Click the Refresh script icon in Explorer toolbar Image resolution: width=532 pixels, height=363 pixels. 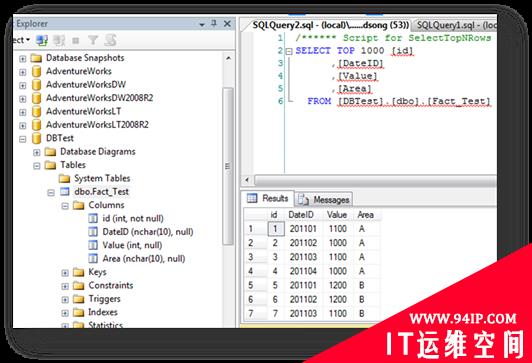point(111,40)
